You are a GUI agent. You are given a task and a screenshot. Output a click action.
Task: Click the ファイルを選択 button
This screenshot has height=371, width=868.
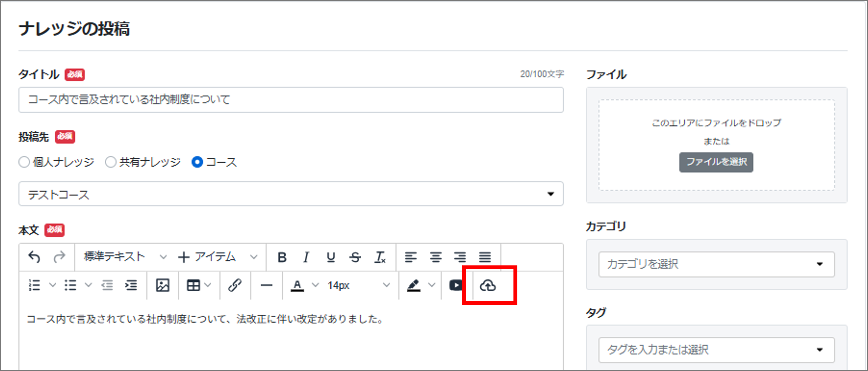tap(716, 162)
